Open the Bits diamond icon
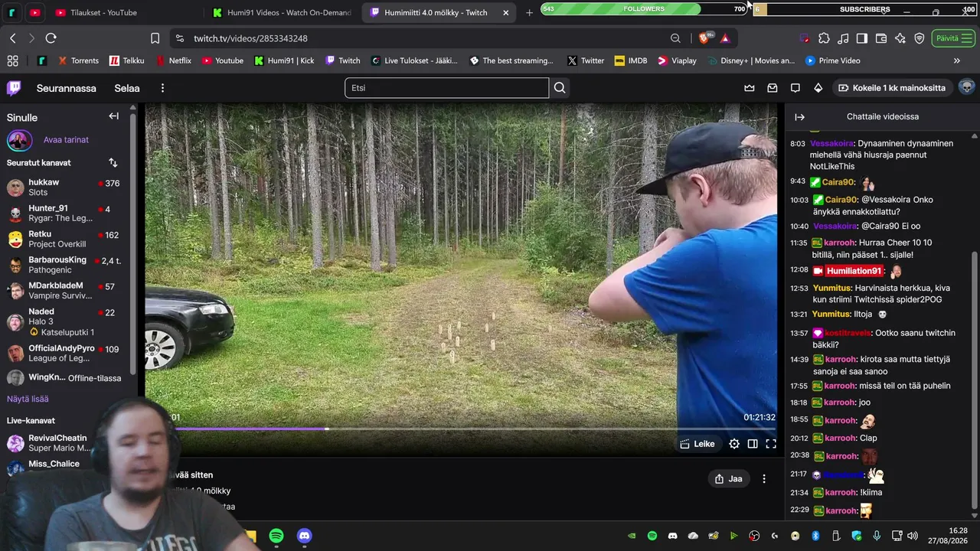The height and width of the screenshot is (551, 980). coord(818,88)
